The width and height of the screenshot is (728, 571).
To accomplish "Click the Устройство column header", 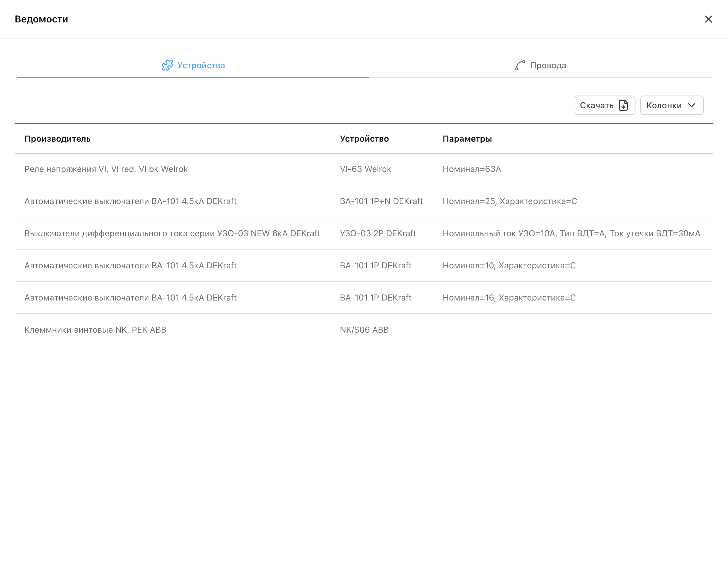I will pyautogui.click(x=364, y=139).
